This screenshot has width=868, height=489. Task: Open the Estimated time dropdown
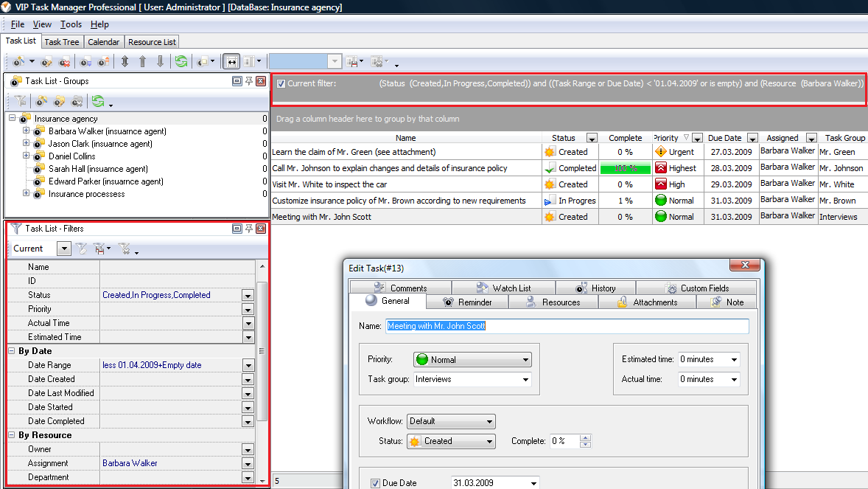coord(734,359)
